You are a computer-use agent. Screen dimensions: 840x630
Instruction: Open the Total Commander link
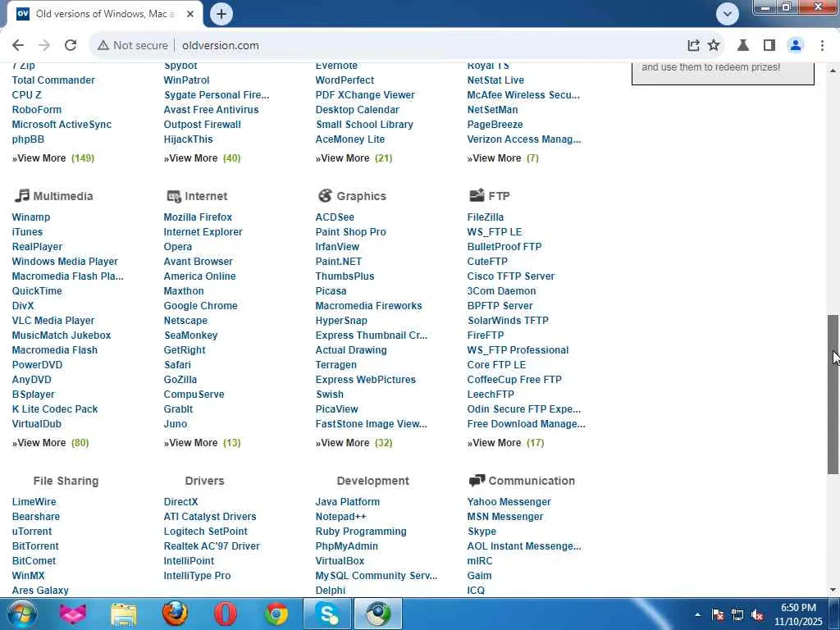pos(53,80)
